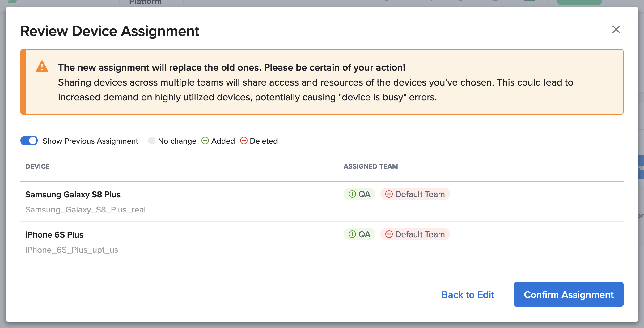The image size is (644, 328).
Task: Click the Show Previous Assignment label
Action: 90,141
